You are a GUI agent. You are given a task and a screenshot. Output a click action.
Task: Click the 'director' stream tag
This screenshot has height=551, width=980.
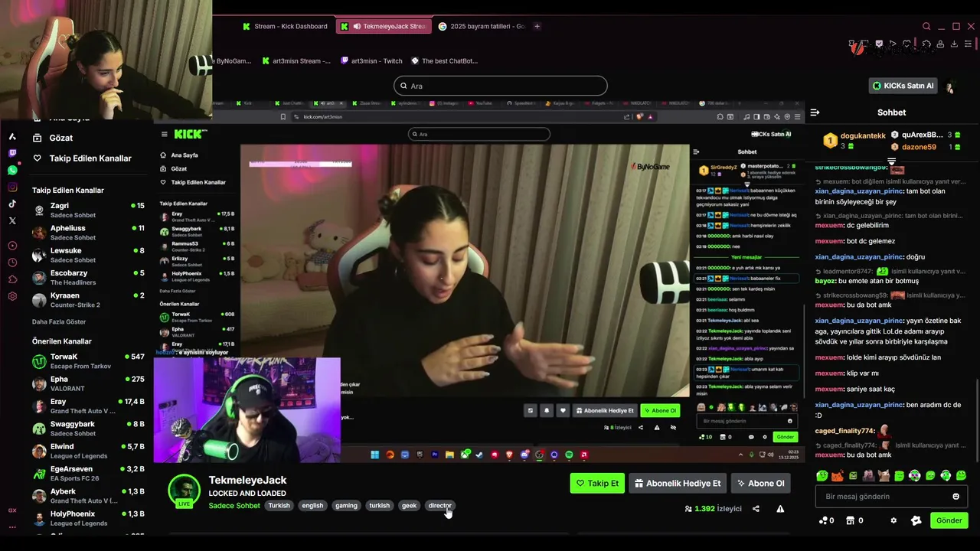[x=440, y=506]
